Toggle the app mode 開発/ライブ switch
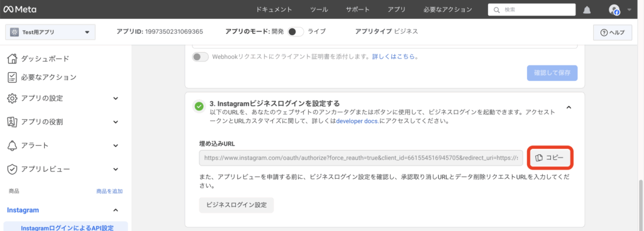The width and height of the screenshot is (644, 231). [x=296, y=31]
